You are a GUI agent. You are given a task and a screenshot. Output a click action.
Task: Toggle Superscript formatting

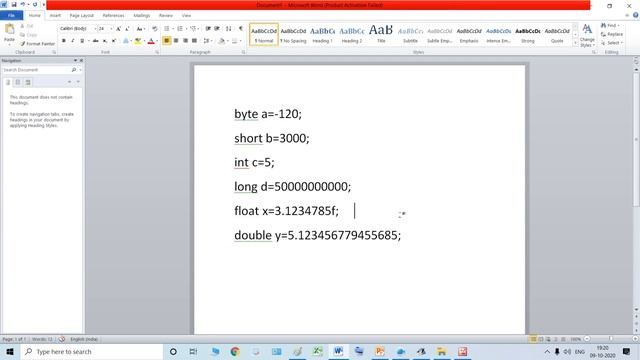click(114, 41)
